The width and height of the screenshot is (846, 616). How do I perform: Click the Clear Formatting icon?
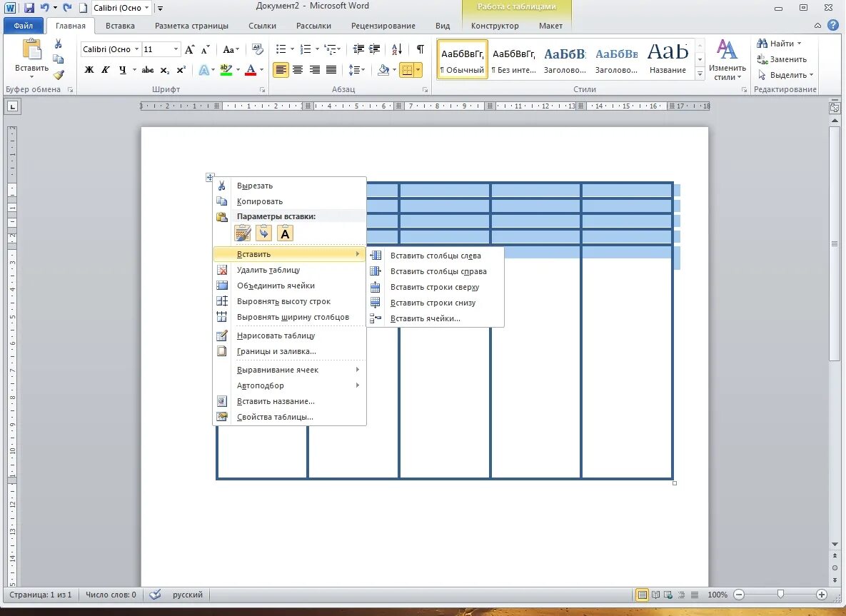[x=257, y=49]
